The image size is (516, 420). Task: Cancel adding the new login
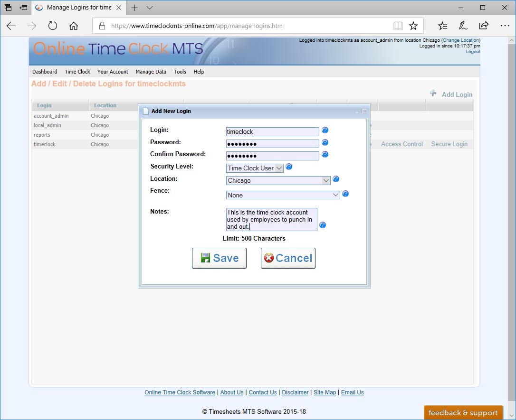[288, 258]
